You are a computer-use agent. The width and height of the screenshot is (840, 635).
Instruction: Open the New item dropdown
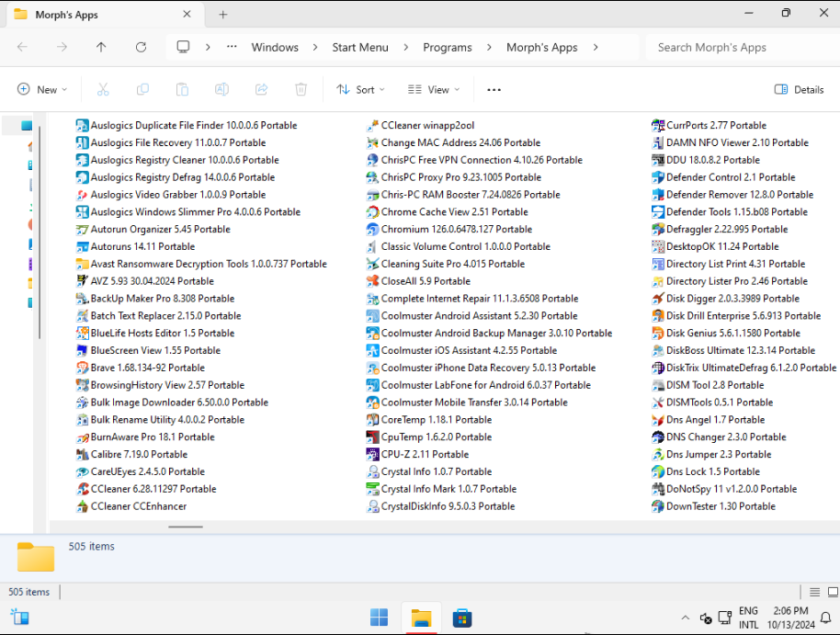(x=42, y=89)
